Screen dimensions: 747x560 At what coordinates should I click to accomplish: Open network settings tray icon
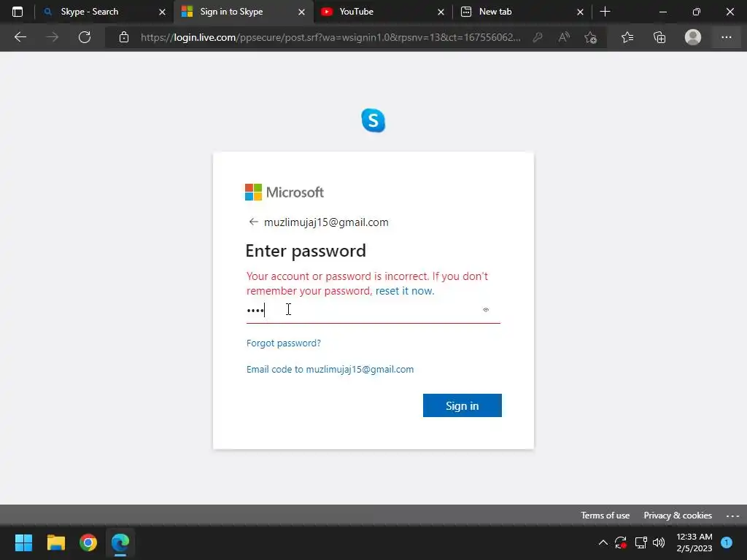click(x=640, y=542)
